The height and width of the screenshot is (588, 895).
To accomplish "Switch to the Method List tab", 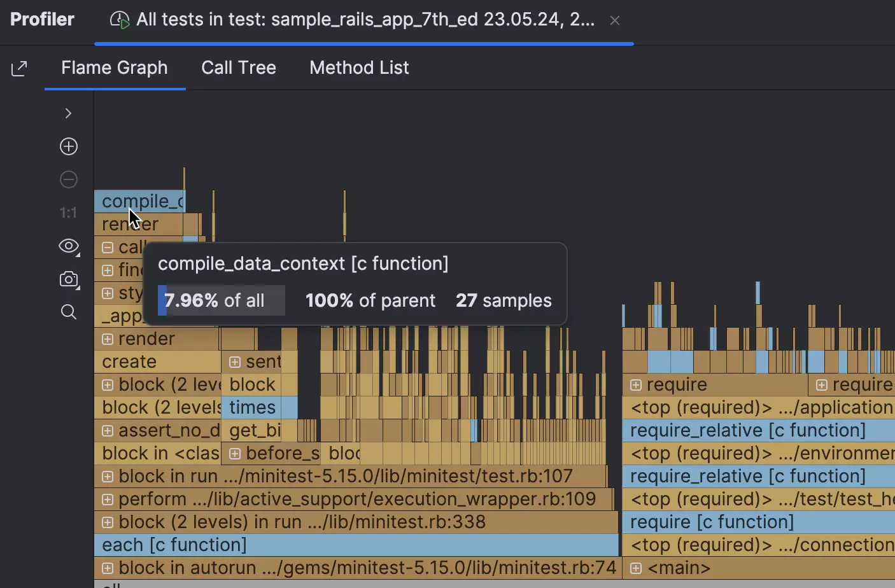I will coord(359,67).
